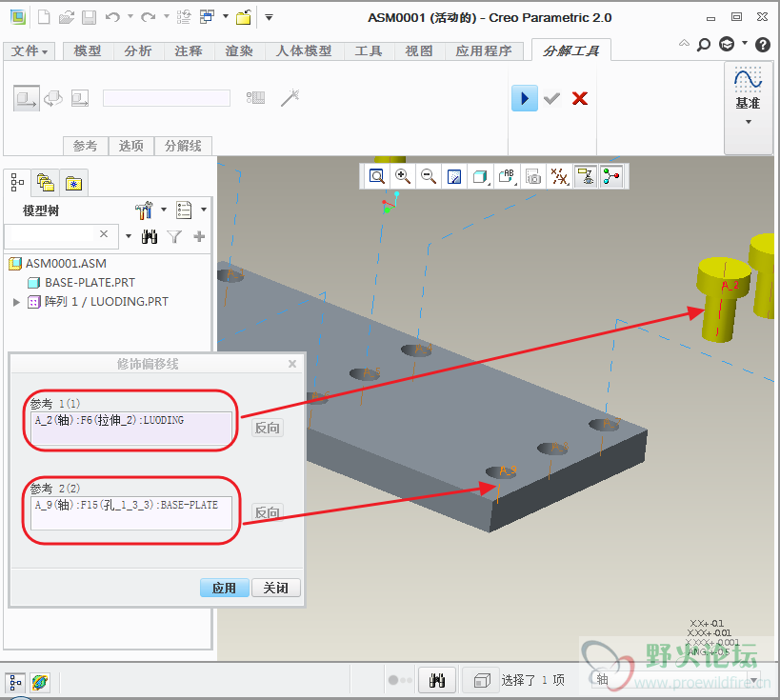Click the Zoom Out view icon
Screen dimensions: 780x700
point(429,176)
